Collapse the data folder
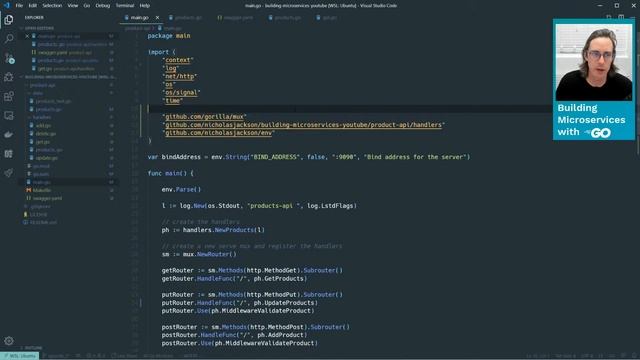Viewport: 640px width, 360px height. pyautogui.click(x=38, y=93)
